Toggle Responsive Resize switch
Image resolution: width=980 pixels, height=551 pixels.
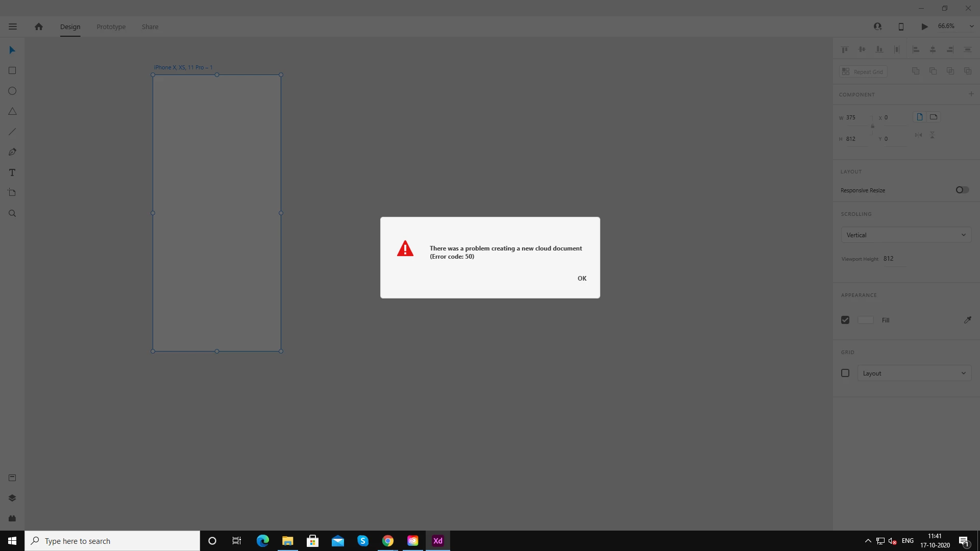click(962, 190)
